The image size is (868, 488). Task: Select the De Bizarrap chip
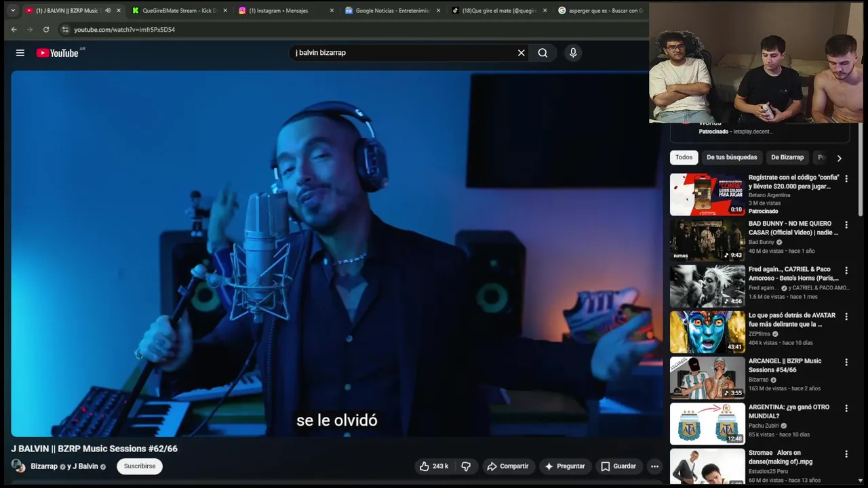(x=787, y=157)
